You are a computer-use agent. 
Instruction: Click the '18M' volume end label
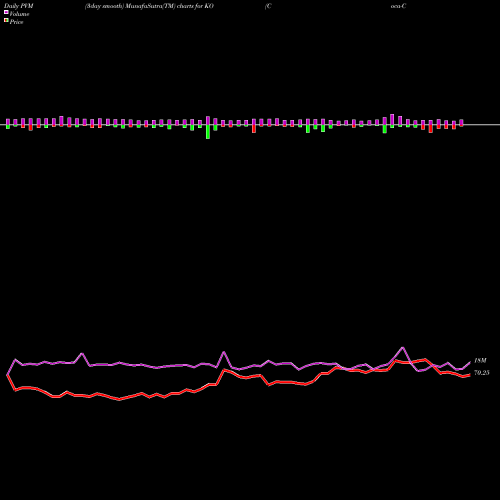(x=480, y=360)
